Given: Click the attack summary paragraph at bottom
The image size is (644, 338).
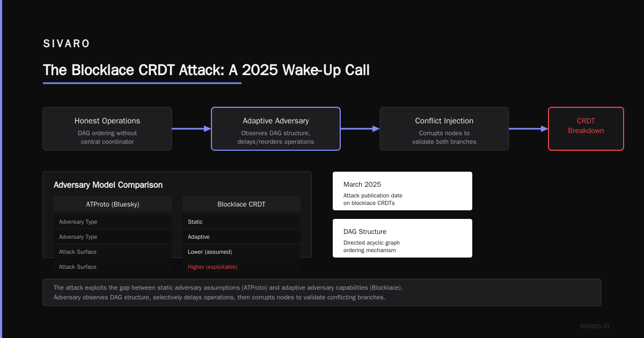Looking at the screenshot, I should [x=322, y=292].
